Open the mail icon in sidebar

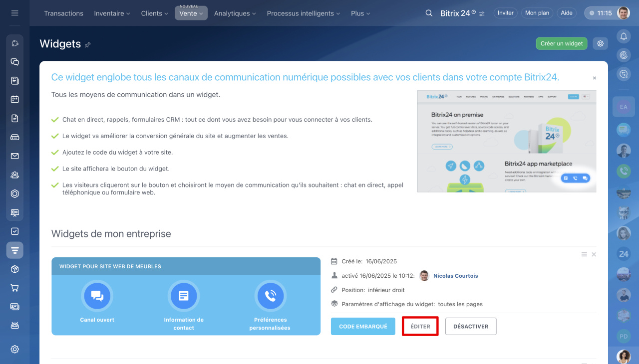coord(15,156)
